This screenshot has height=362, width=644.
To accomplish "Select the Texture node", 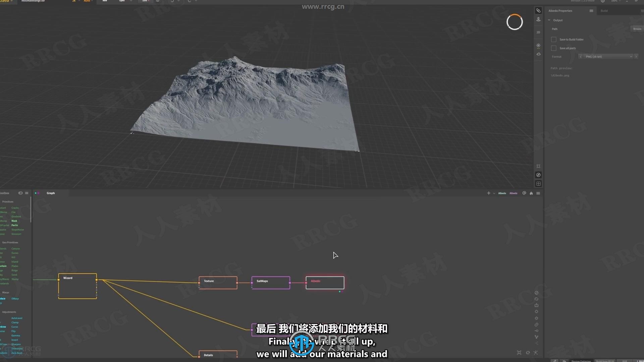I will 218,283.
